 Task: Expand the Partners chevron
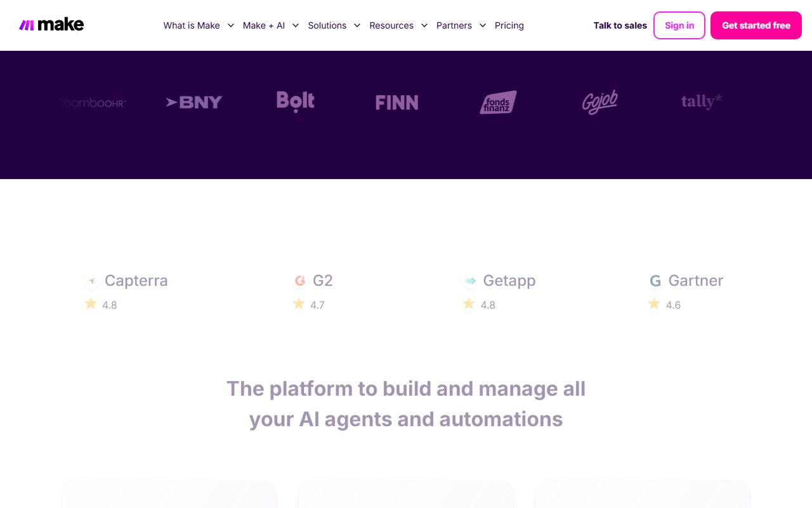tap(482, 25)
